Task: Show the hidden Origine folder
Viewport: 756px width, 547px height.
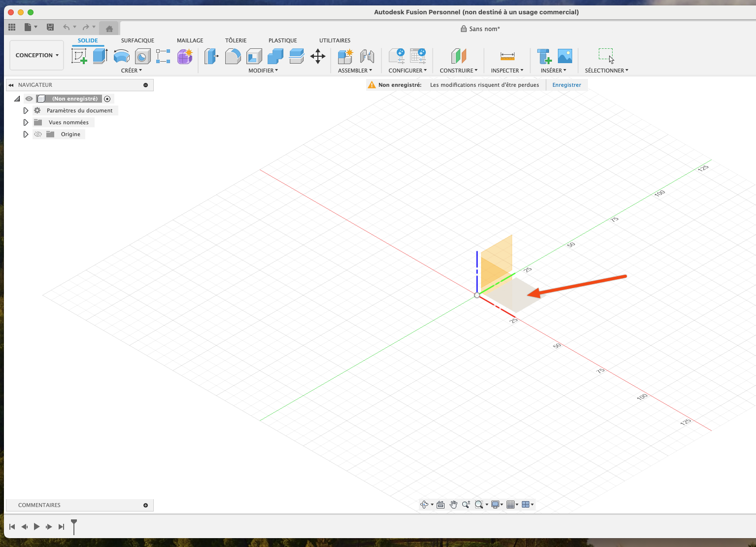Action: click(x=38, y=134)
